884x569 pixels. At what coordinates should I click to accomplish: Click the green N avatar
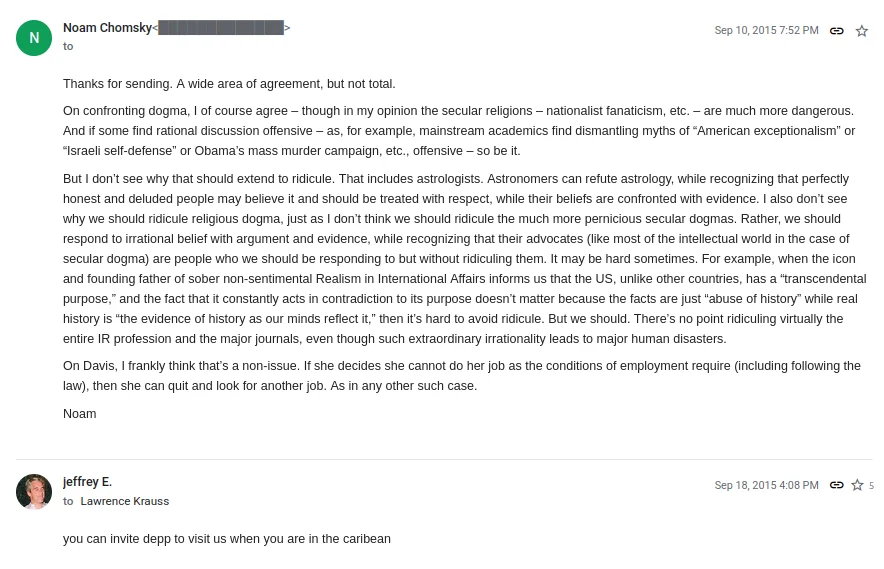pyautogui.click(x=34, y=38)
